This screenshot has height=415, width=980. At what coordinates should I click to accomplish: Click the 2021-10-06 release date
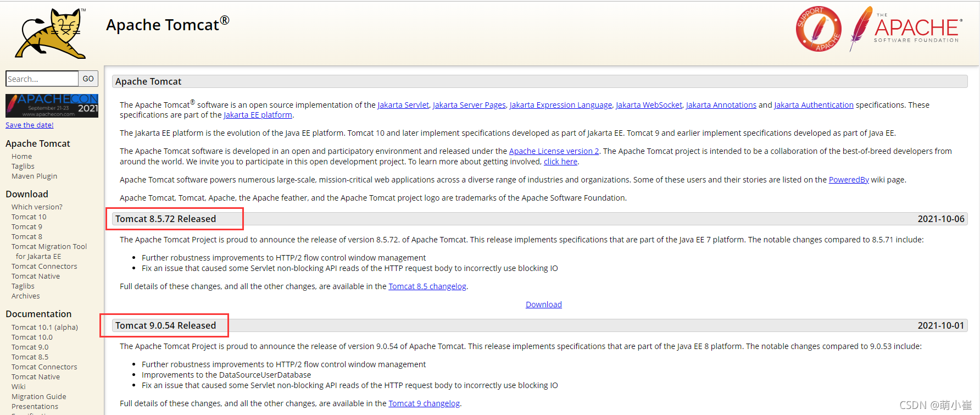[941, 219]
